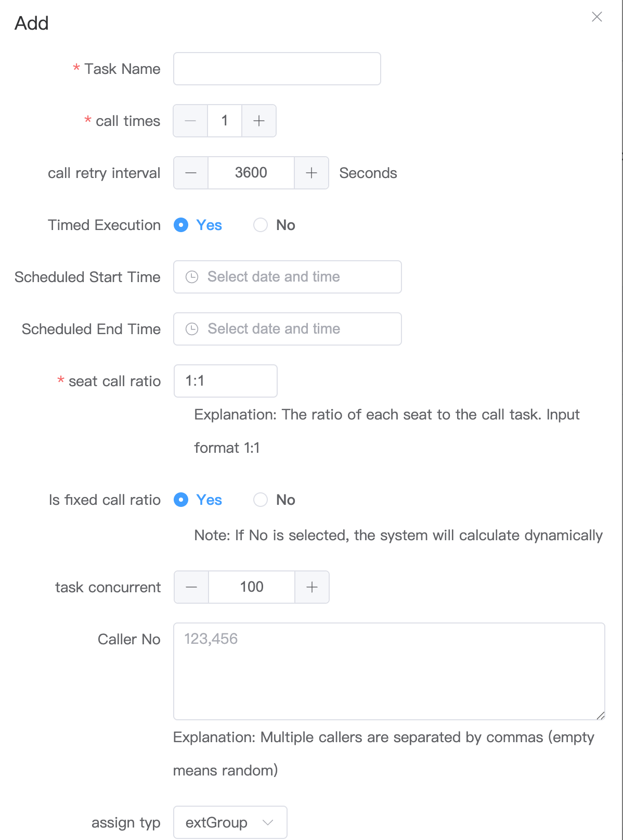The height and width of the screenshot is (840, 623).
Task: Select No for Timed Execution
Action: [x=261, y=225]
